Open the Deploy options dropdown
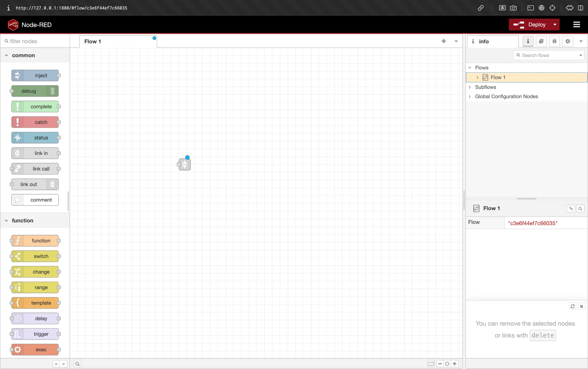Screen dimensions: 588x369 pos(555,25)
